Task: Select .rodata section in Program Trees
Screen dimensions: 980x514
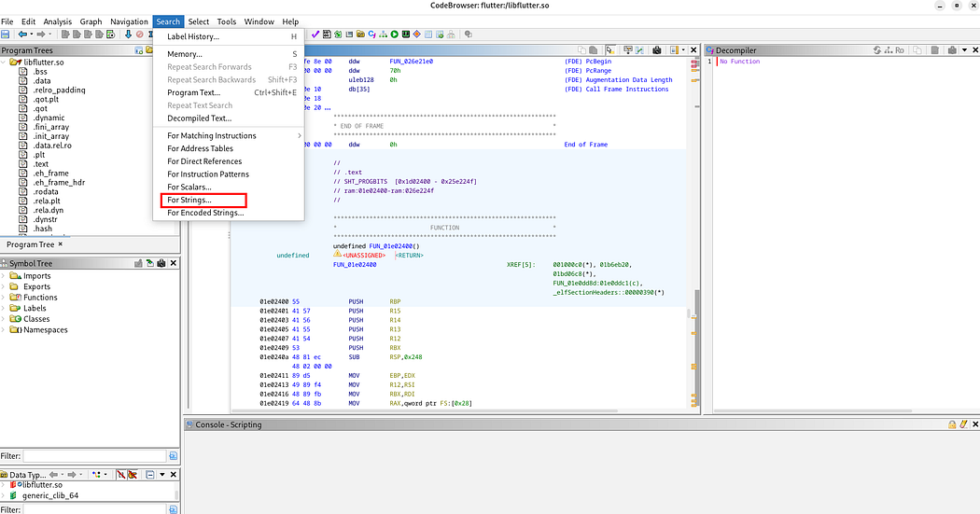Action: click(46, 192)
